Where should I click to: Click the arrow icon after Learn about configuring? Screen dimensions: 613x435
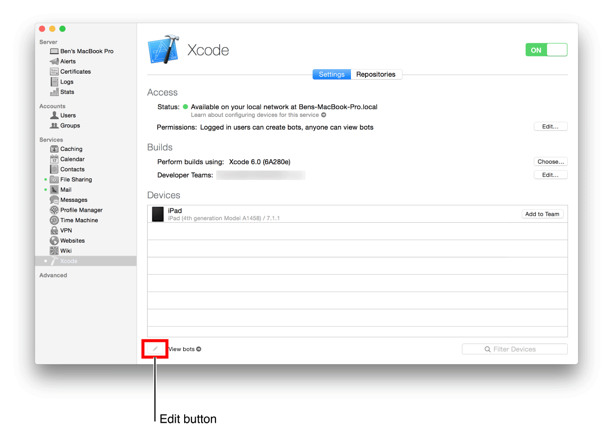pos(323,115)
